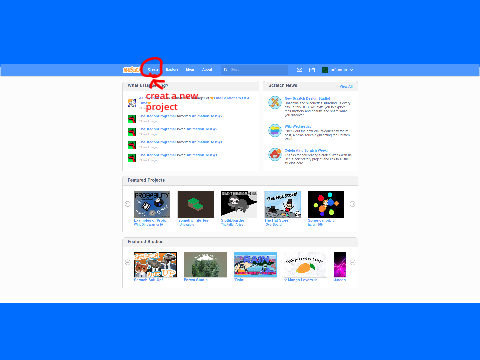The height and width of the screenshot is (360, 480).
Task: Open the Probability project thumbnail
Action: pos(152,204)
